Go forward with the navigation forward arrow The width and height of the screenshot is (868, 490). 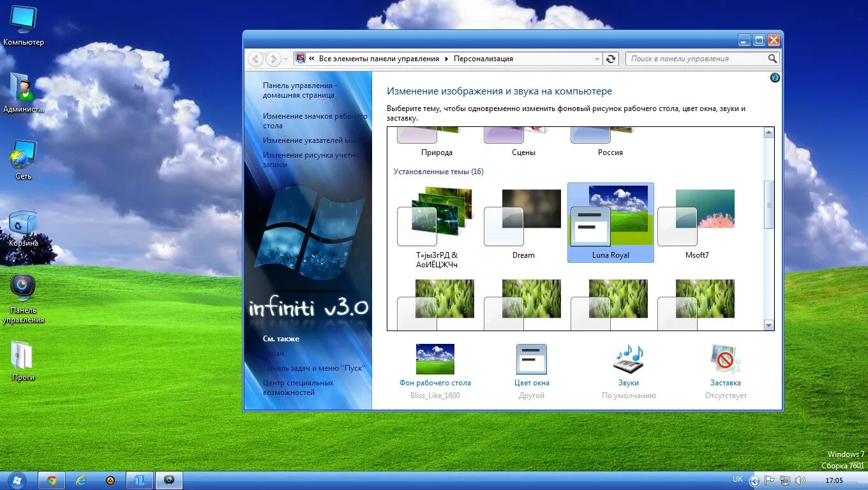[273, 59]
